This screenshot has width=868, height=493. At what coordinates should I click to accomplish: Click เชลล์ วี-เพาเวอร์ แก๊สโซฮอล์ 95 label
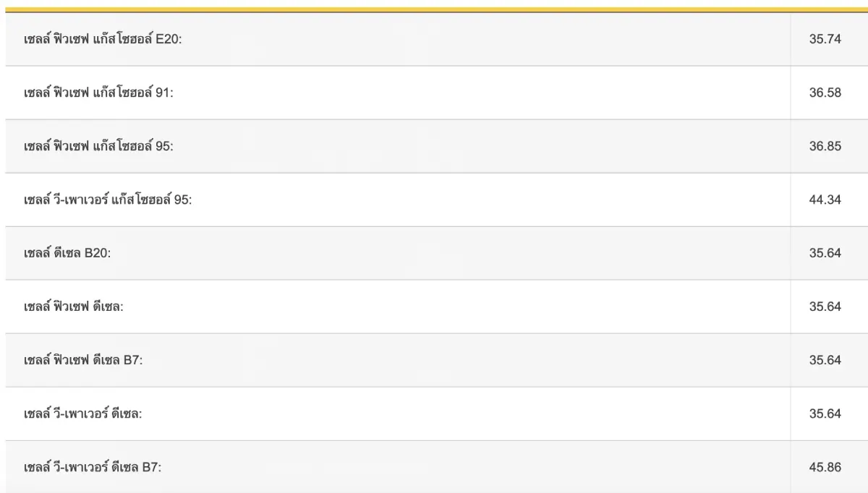pyautogui.click(x=107, y=200)
